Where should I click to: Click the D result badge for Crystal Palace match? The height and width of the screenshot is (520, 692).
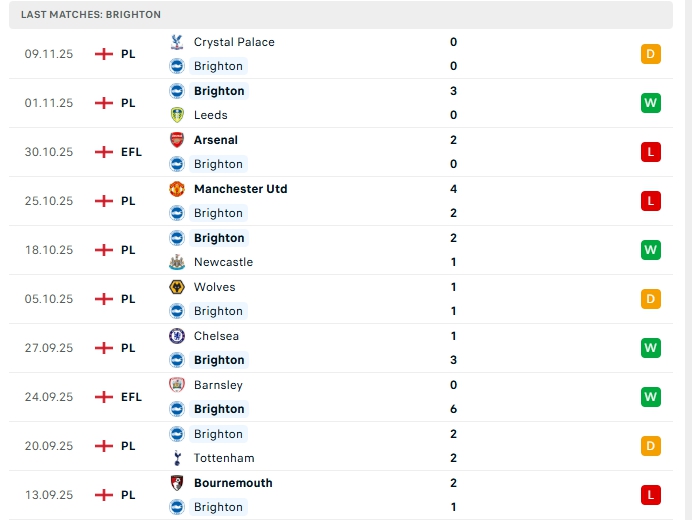coord(651,54)
